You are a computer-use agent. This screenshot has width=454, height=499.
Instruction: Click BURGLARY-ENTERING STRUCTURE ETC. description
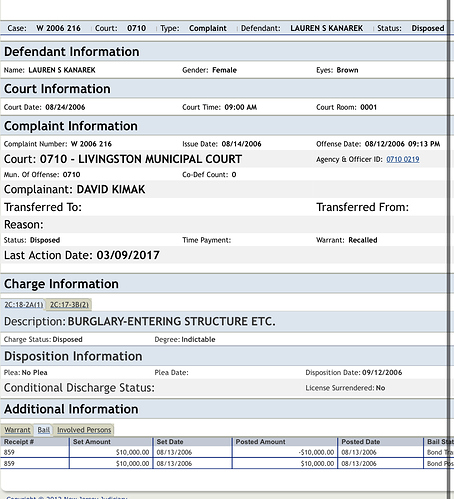pyautogui.click(x=172, y=321)
